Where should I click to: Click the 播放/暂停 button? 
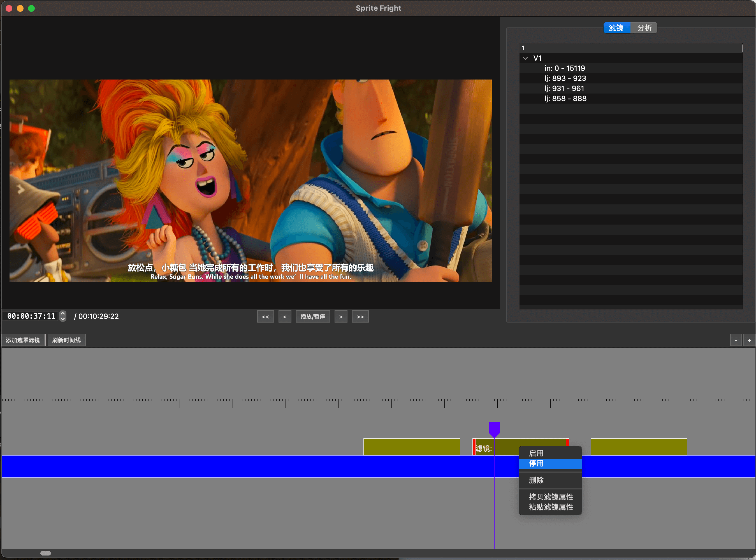point(313,317)
